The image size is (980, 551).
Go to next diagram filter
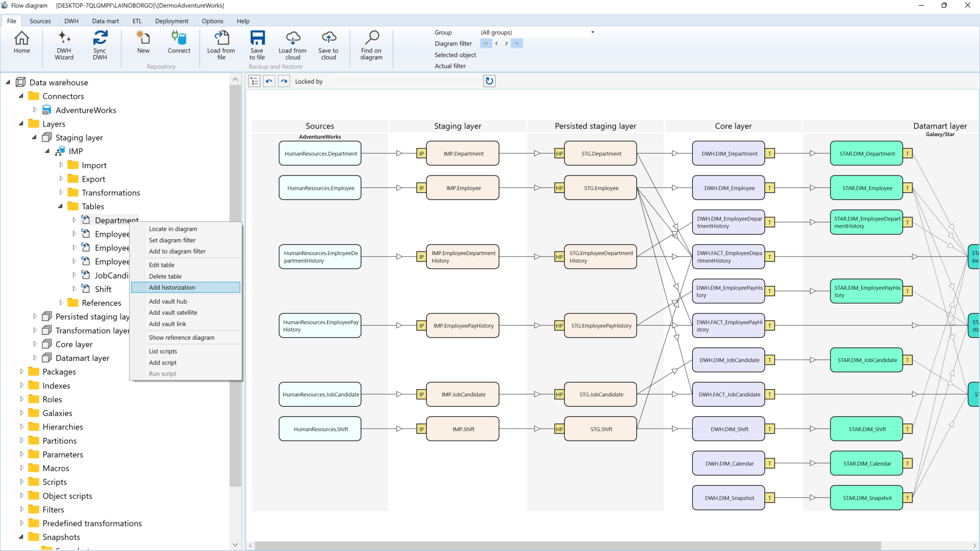(506, 43)
